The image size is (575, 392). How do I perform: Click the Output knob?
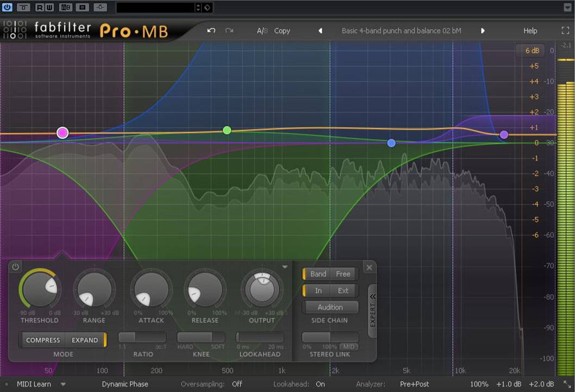click(x=262, y=289)
